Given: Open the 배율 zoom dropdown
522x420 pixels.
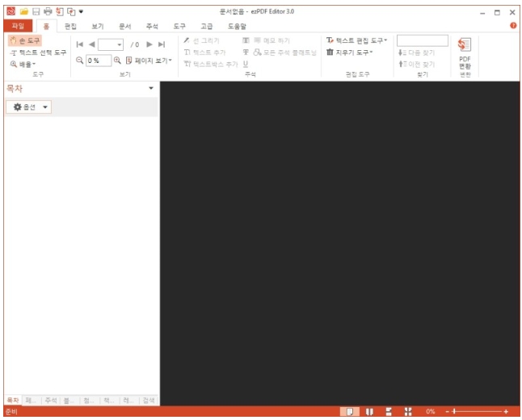Looking at the screenshot, I should pos(23,65).
